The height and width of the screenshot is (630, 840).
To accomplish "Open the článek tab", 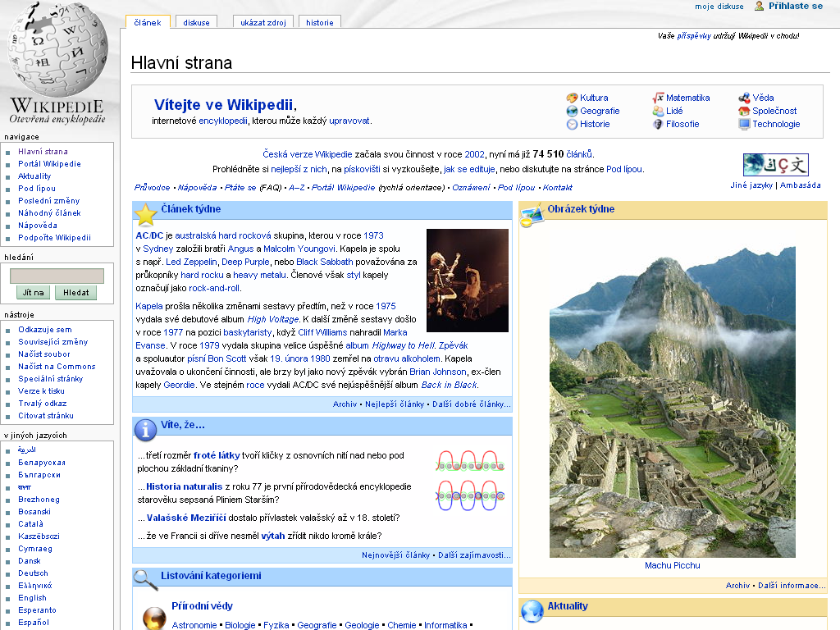I will click(148, 22).
